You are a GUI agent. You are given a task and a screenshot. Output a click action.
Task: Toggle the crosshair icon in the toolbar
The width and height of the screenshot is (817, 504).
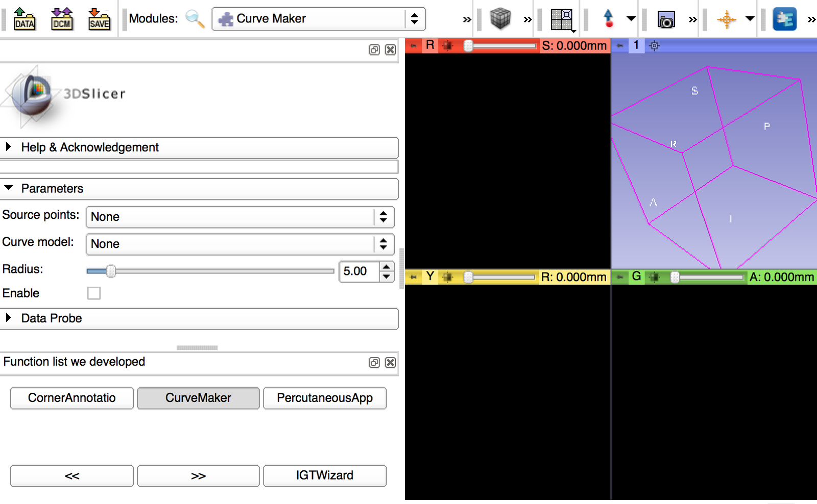click(727, 18)
